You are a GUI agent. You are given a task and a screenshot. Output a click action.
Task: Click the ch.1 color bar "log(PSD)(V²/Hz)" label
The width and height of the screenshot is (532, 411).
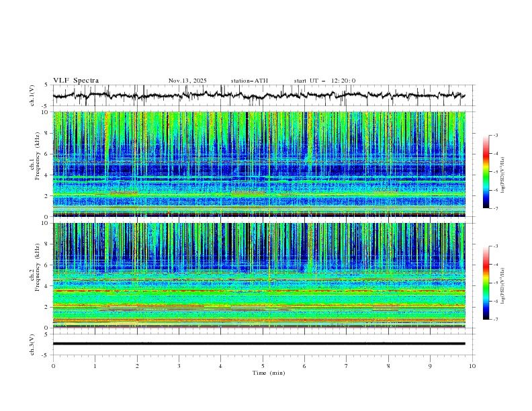point(503,175)
